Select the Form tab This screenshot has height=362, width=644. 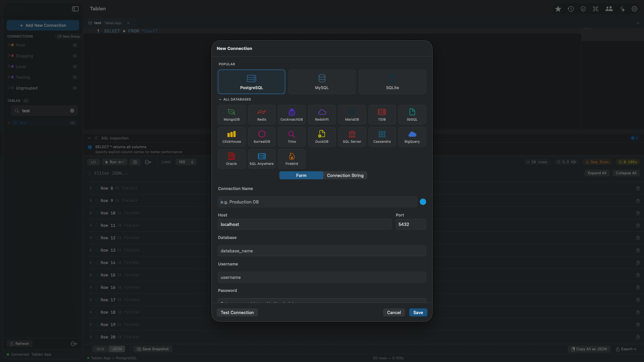(x=301, y=175)
